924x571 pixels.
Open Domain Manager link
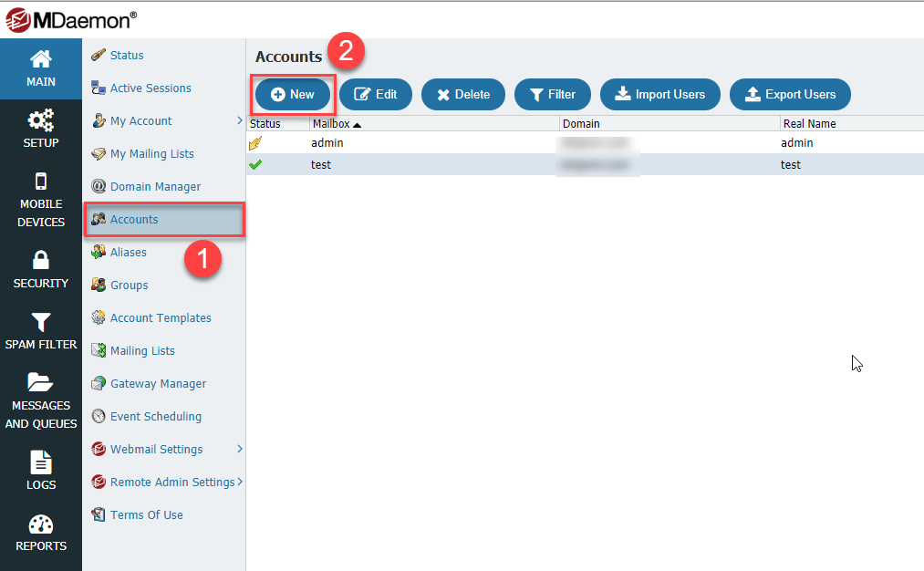[x=156, y=186]
